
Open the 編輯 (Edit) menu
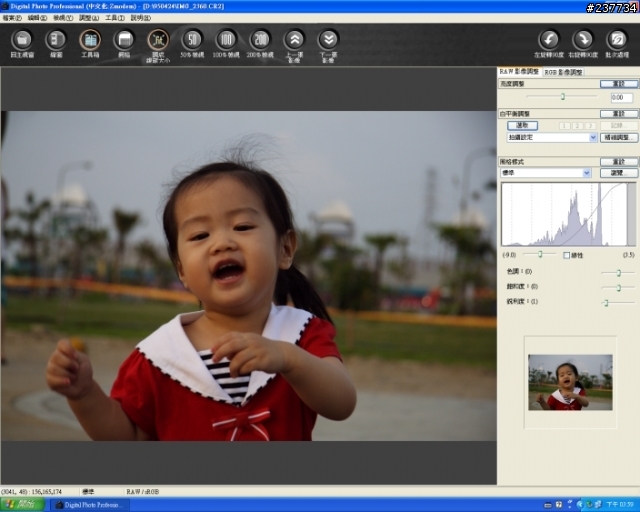[37, 18]
